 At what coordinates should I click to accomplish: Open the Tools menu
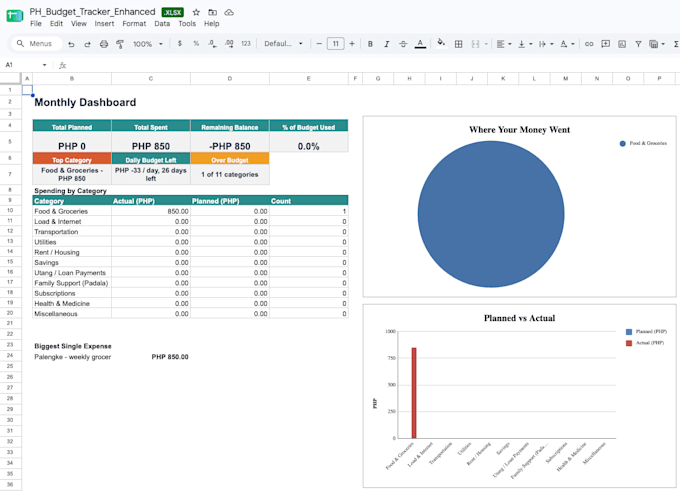coord(187,23)
